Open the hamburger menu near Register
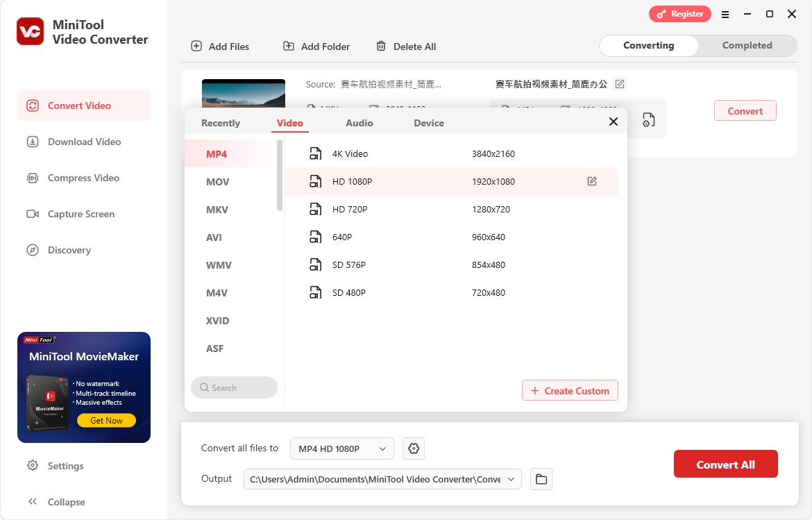This screenshot has width=812, height=520. [725, 14]
